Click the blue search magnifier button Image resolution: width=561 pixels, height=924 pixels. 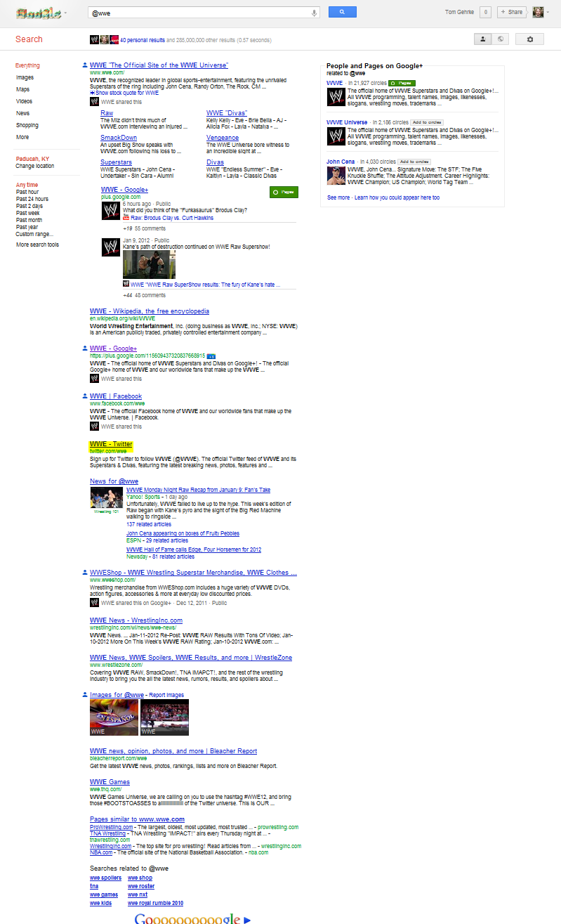pyautogui.click(x=342, y=12)
